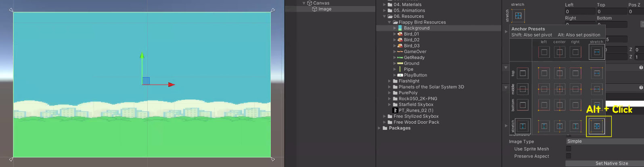Expand the 05. Animations folder

pyautogui.click(x=385, y=11)
